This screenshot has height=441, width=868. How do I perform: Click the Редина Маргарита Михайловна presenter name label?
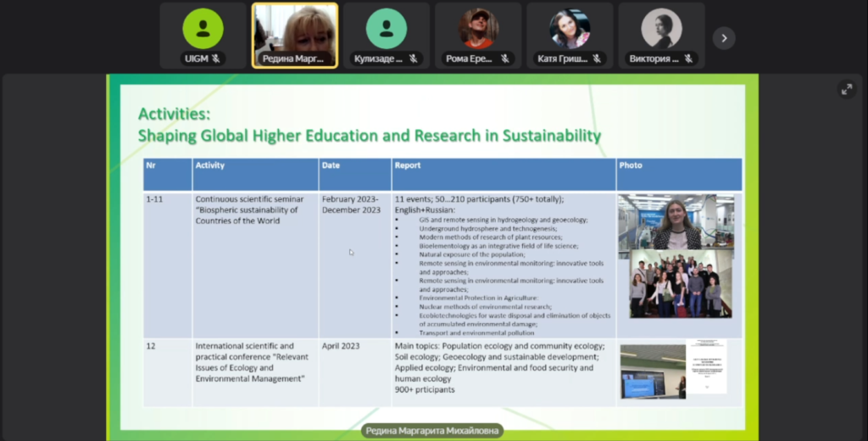click(x=432, y=431)
